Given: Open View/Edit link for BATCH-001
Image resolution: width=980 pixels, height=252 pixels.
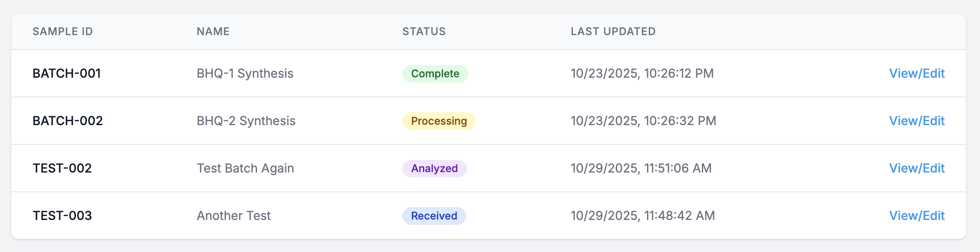Looking at the screenshot, I should (x=916, y=73).
